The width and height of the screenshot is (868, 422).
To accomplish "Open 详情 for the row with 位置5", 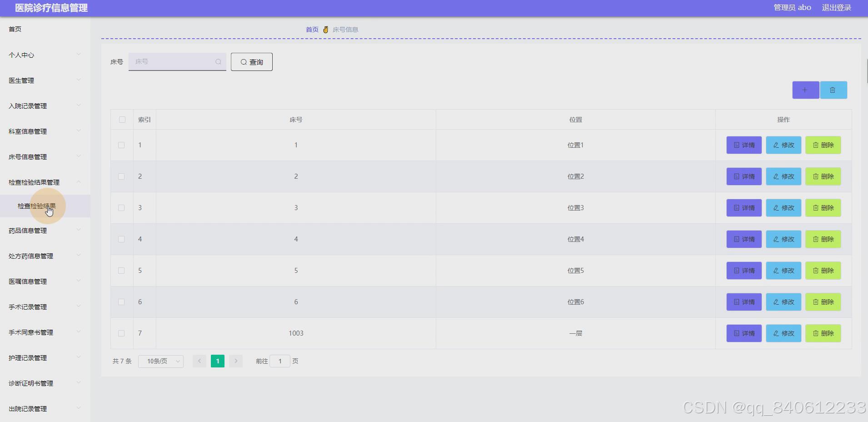I will (x=744, y=271).
